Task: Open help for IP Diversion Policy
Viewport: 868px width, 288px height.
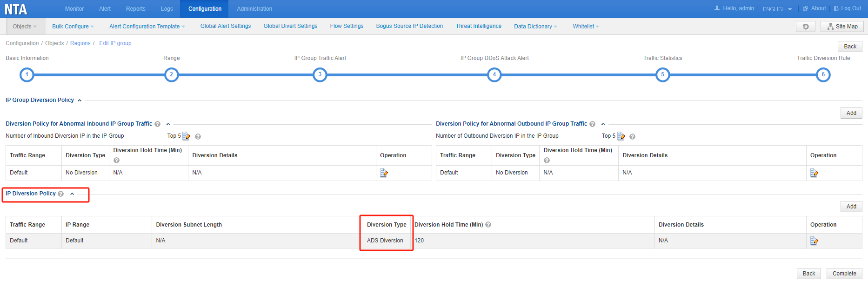Action: tap(61, 194)
